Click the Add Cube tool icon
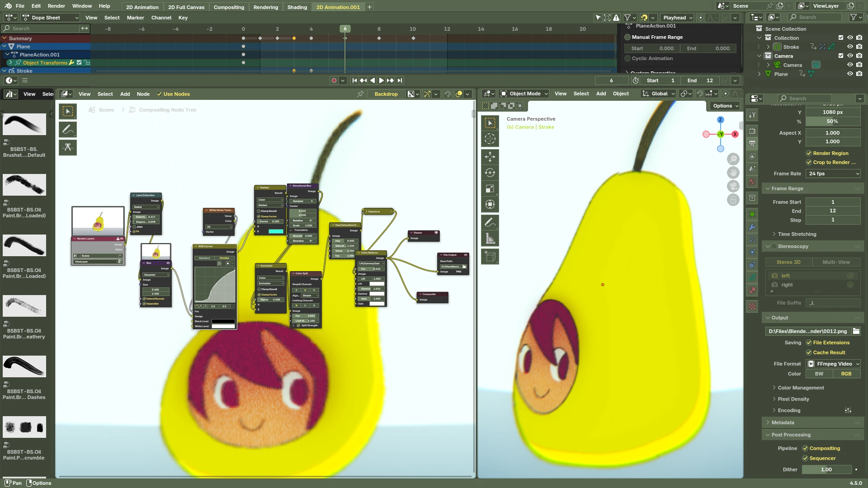 [490, 256]
